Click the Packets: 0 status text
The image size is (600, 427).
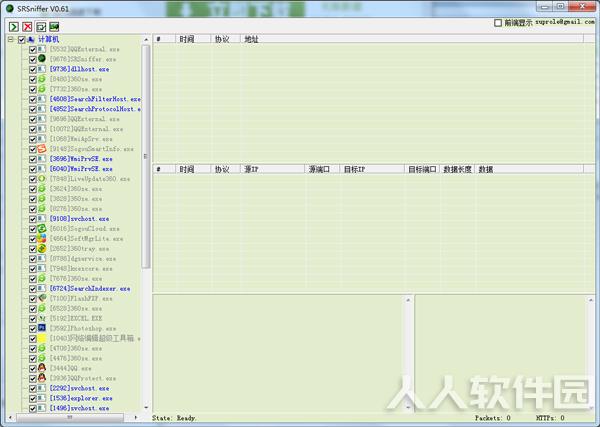pos(492,418)
